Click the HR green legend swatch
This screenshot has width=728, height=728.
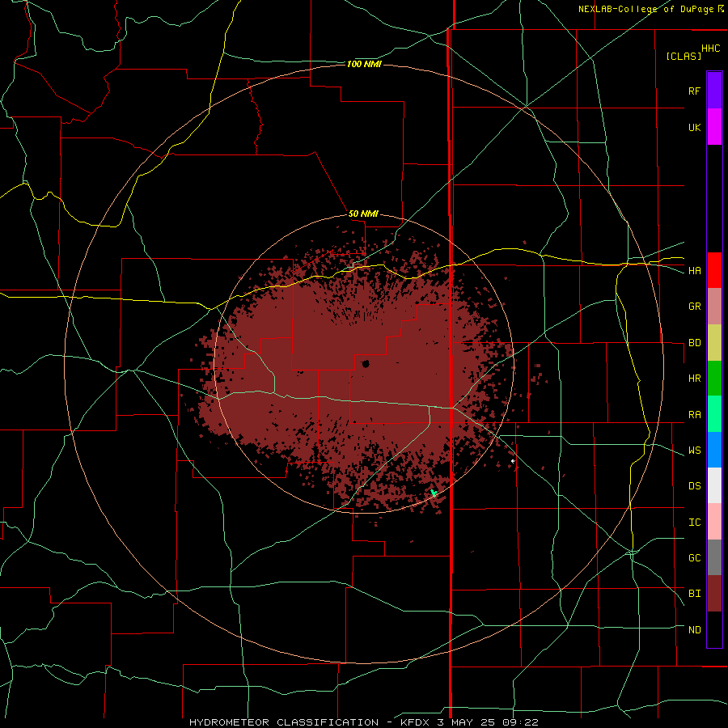[x=714, y=379]
